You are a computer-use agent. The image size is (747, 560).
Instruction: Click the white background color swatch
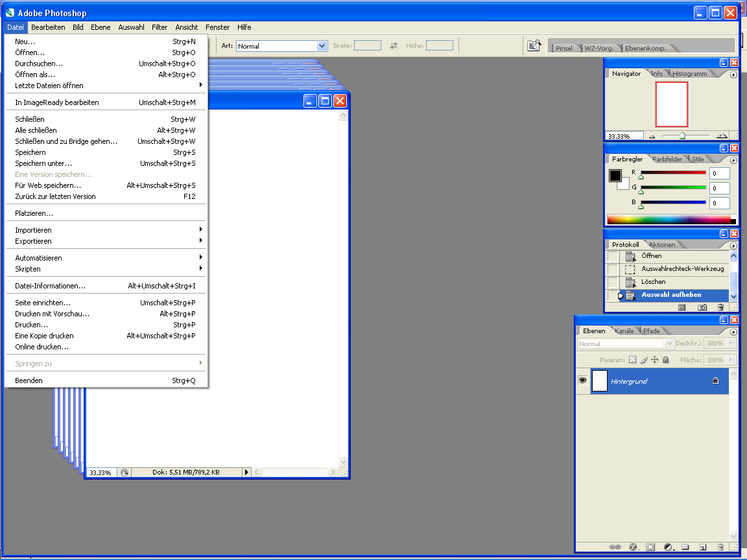point(624,186)
